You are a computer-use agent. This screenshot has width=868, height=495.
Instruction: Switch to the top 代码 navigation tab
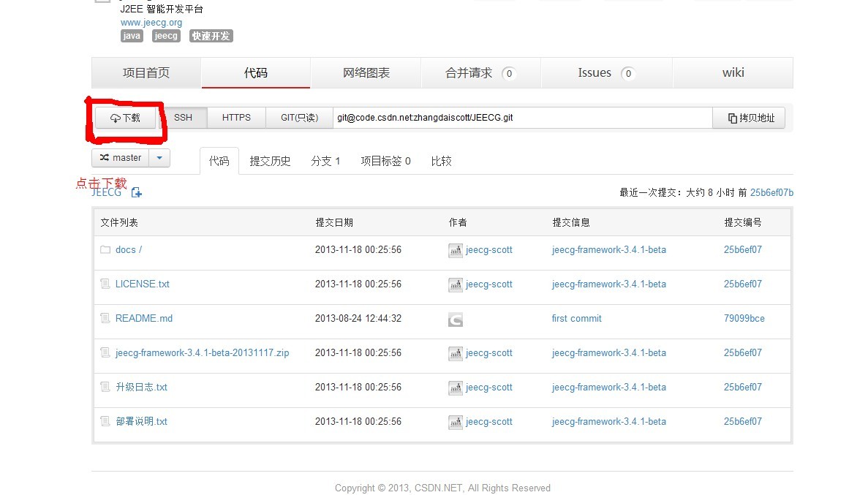[x=256, y=73]
